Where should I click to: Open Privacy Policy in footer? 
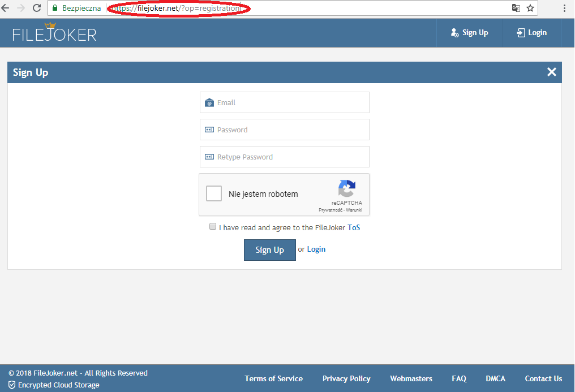pos(346,378)
